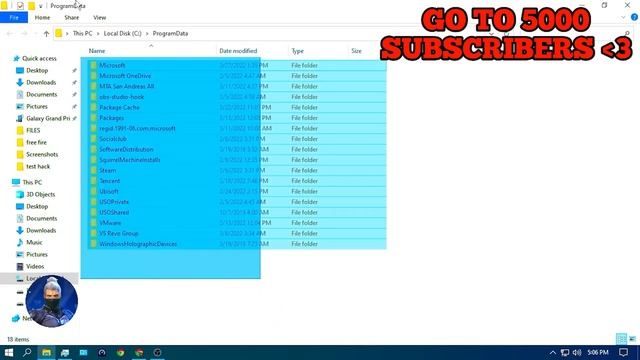Click Local Disk (C:) in address bar
Image resolution: width=640 pixels, height=360 pixels.
tap(122, 33)
